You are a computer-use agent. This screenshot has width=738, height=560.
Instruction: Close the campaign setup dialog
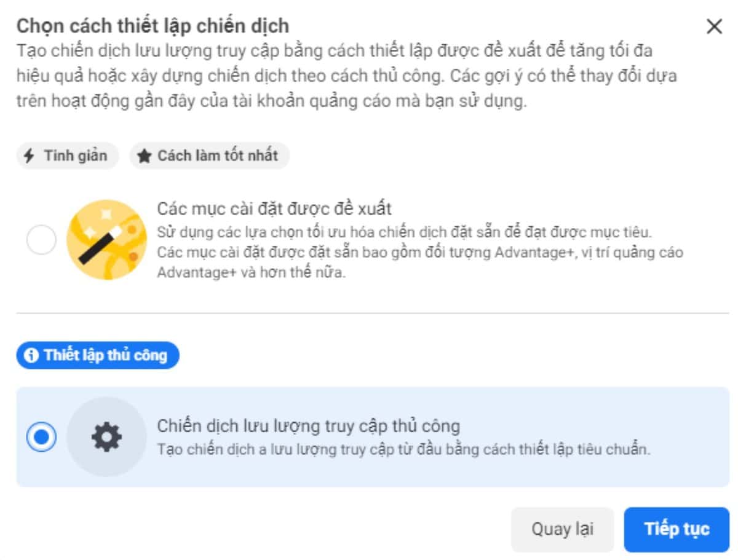[x=714, y=27]
